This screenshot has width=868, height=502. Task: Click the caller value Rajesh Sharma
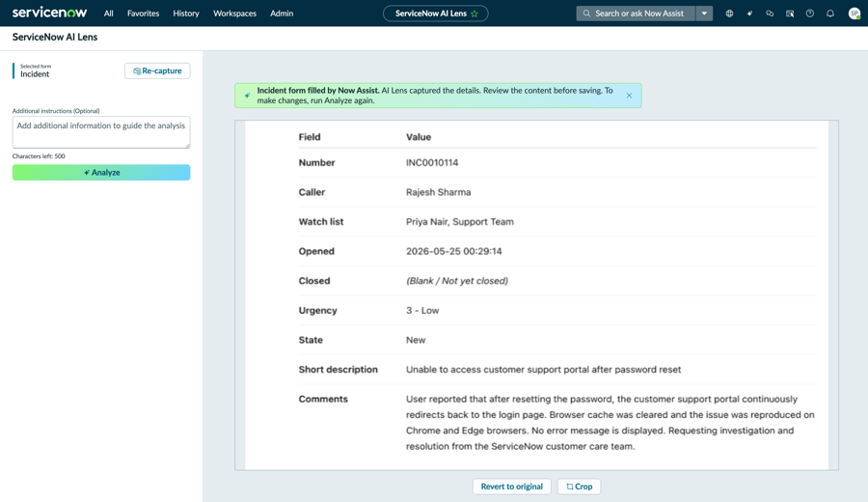point(439,192)
